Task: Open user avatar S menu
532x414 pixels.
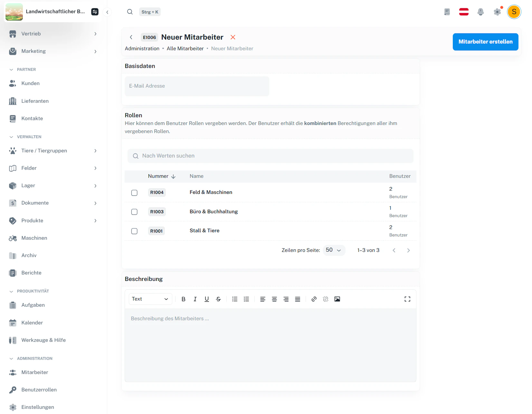Action: point(514,12)
